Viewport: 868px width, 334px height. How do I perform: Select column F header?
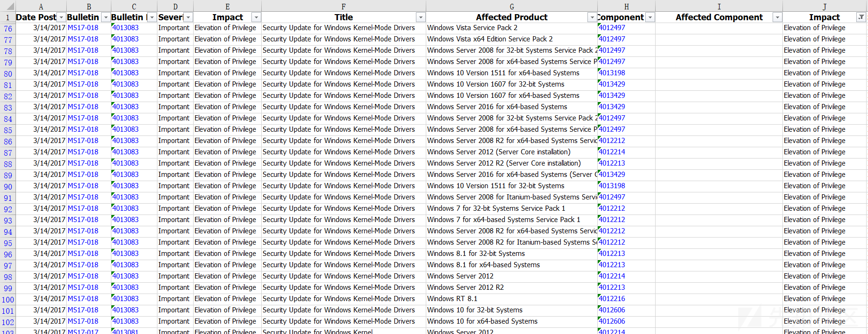click(x=344, y=6)
